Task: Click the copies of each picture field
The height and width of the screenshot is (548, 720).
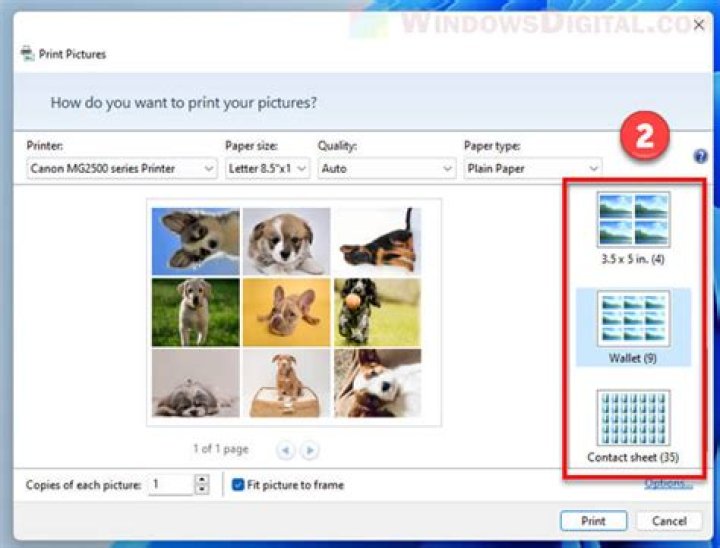Action: tap(170, 485)
